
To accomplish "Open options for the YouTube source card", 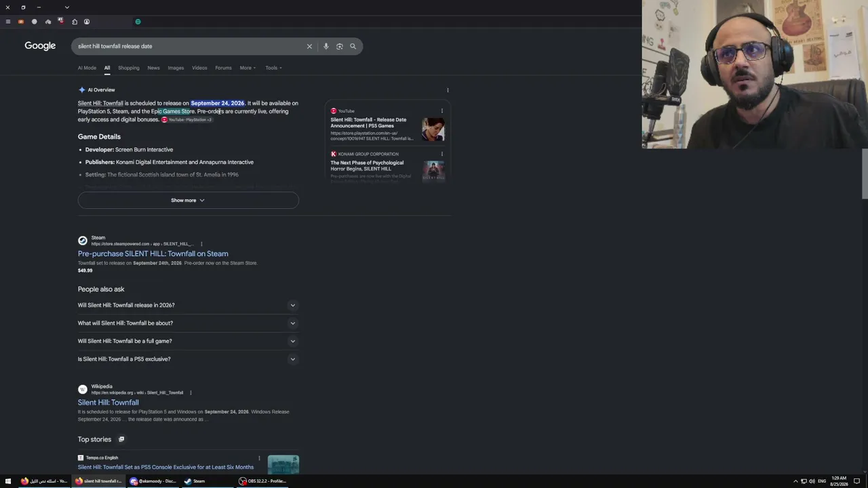I will (442, 111).
